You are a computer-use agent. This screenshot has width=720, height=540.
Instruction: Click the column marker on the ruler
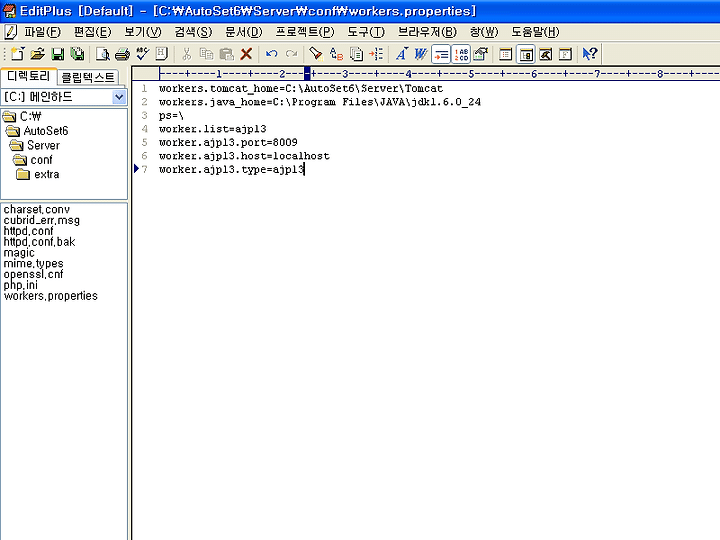click(307, 73)
